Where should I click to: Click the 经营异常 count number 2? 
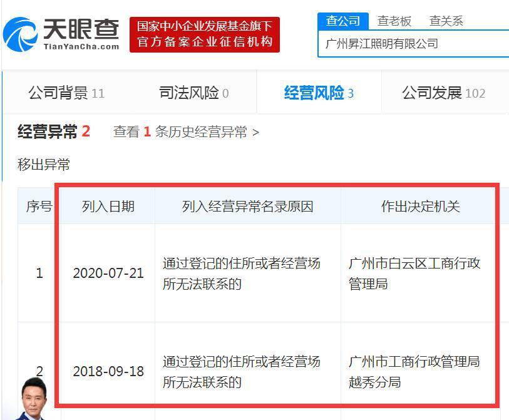pos(85,131)
